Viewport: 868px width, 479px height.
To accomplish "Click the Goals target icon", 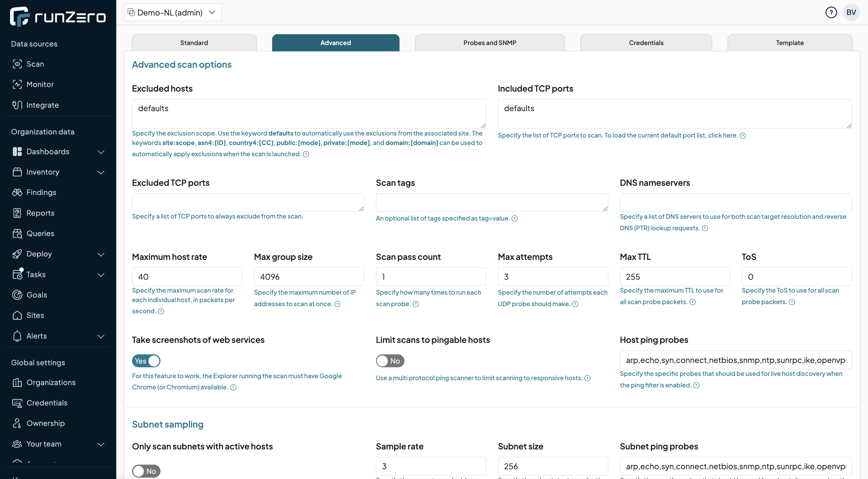I will tap(17, 295).
